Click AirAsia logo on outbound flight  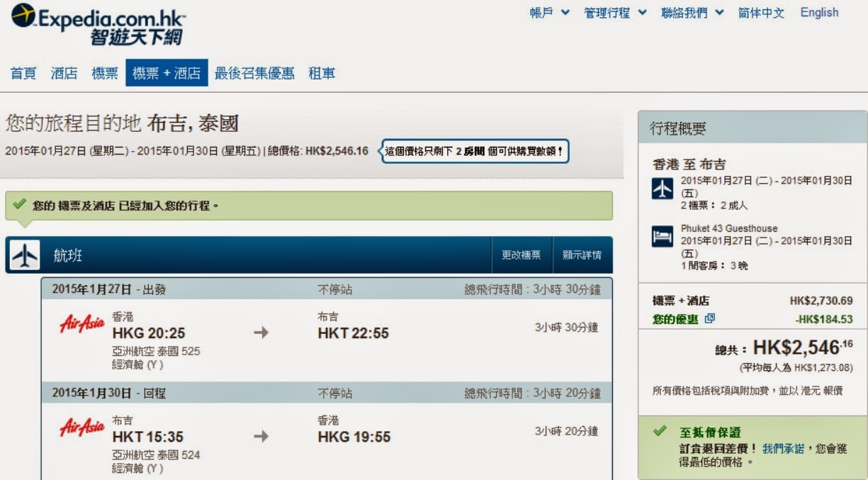point(82,325)
